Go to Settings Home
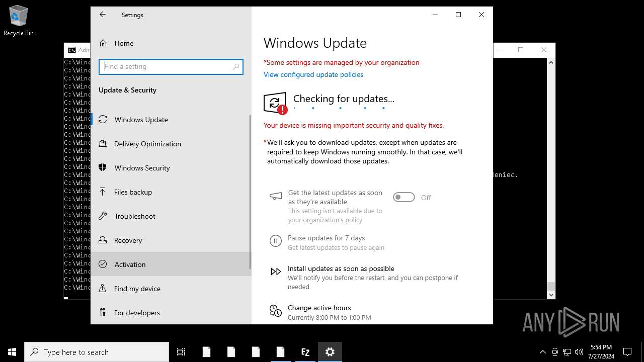 (171, 43)
